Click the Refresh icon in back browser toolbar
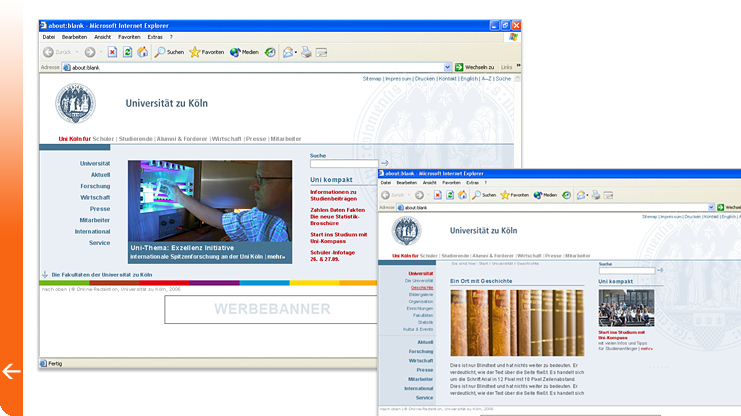 pos(127,52)
